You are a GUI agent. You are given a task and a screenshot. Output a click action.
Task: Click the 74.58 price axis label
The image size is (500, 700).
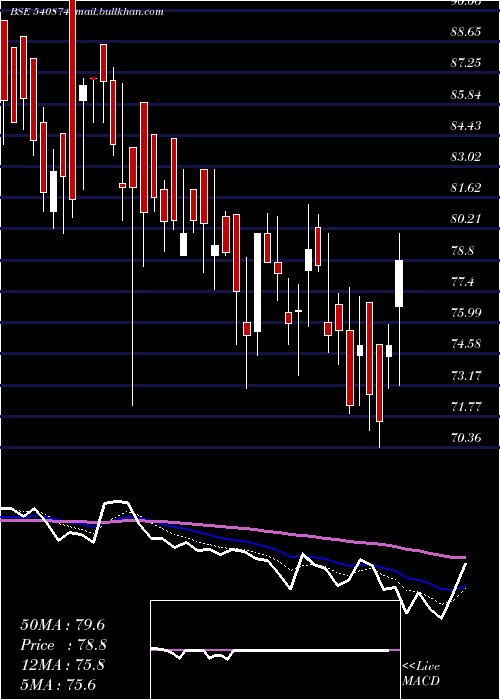(466, 344)
